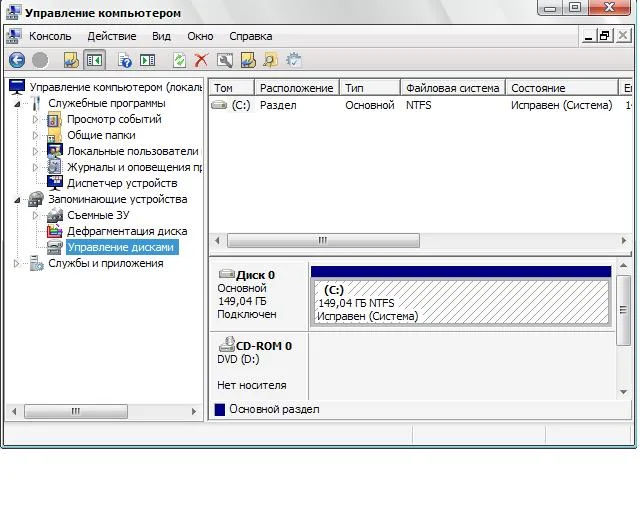Click the blue Back arrow toolbar button
Image resolution: width=640 pixels, height=512 pixels.
tap(17, 60)
